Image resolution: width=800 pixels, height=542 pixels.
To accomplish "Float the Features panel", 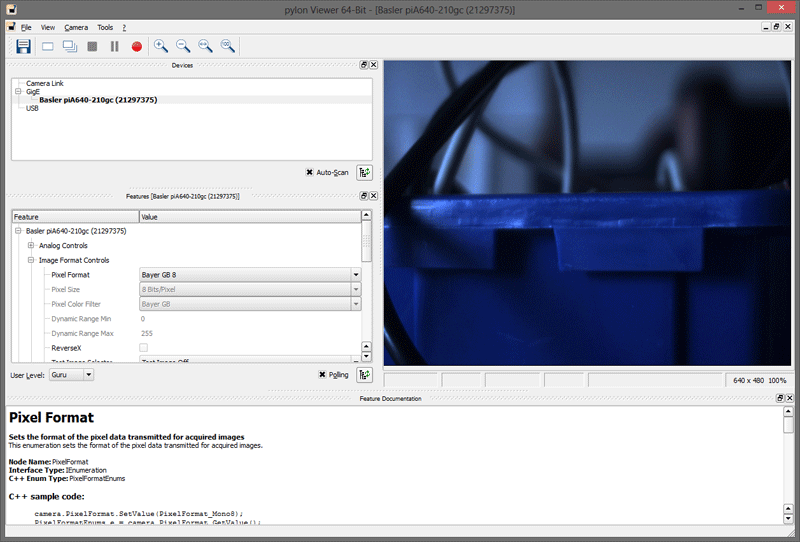I will point(364,196).
